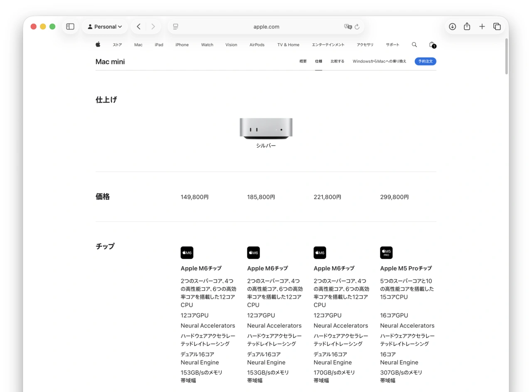The width and height of the screenshot is (532, 392).
Task: Switch to the 比較する tab
Action: pos(337,61)
